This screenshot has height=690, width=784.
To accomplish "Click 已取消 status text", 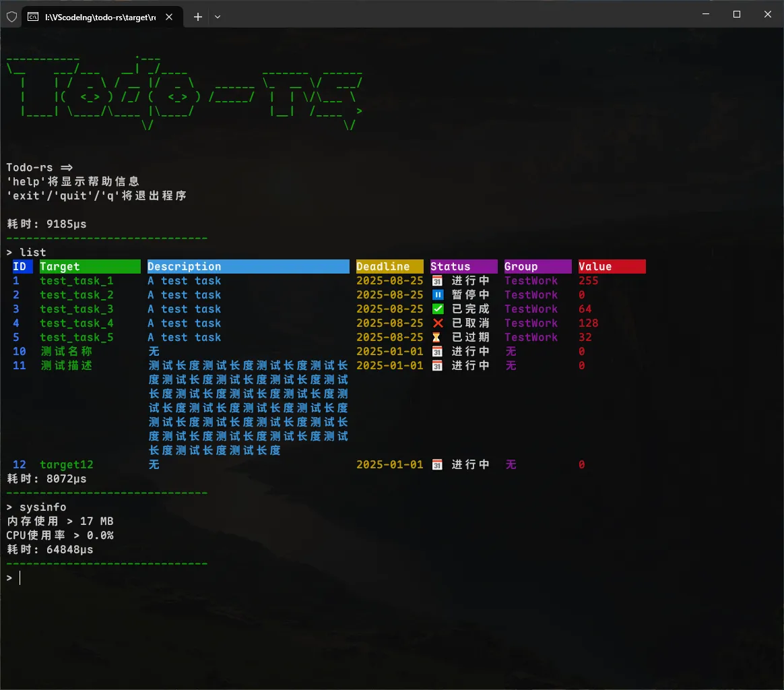I will [471, 323].
